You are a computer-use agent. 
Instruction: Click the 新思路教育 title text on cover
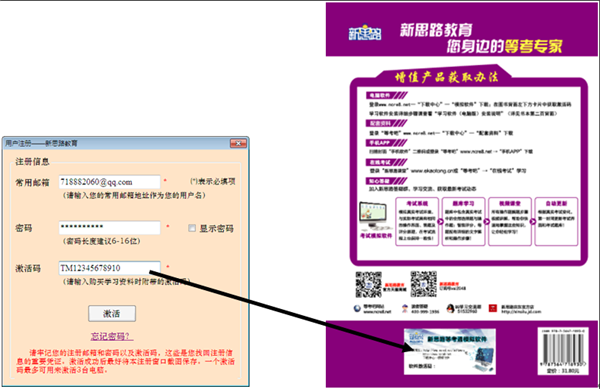coord(436,30)
